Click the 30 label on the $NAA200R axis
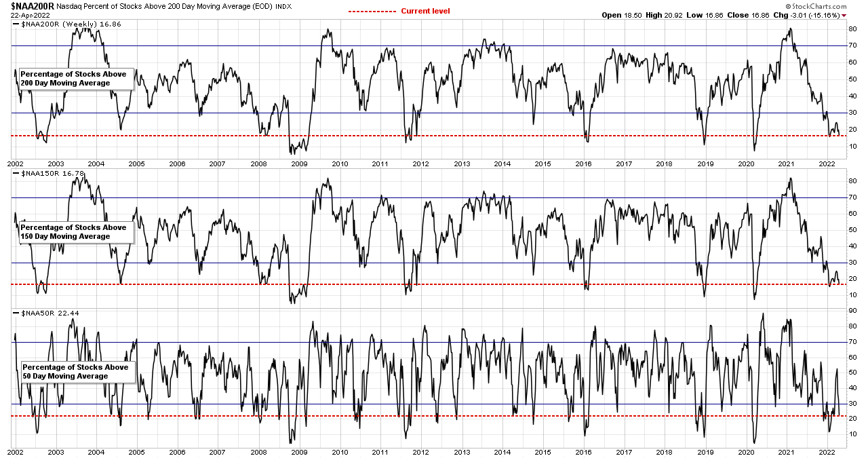The height and width of the screenshot is (458, 868). click(x=853, y=113)
